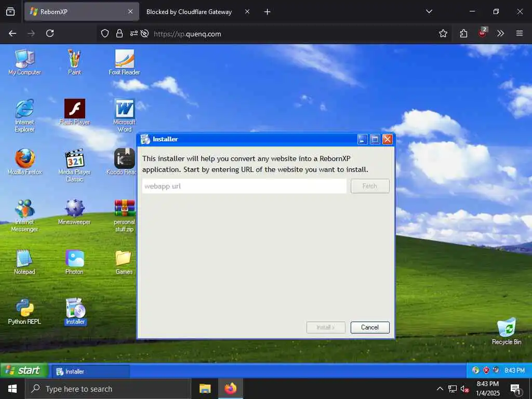Open Firefox View in tab bar

[10, 11]
